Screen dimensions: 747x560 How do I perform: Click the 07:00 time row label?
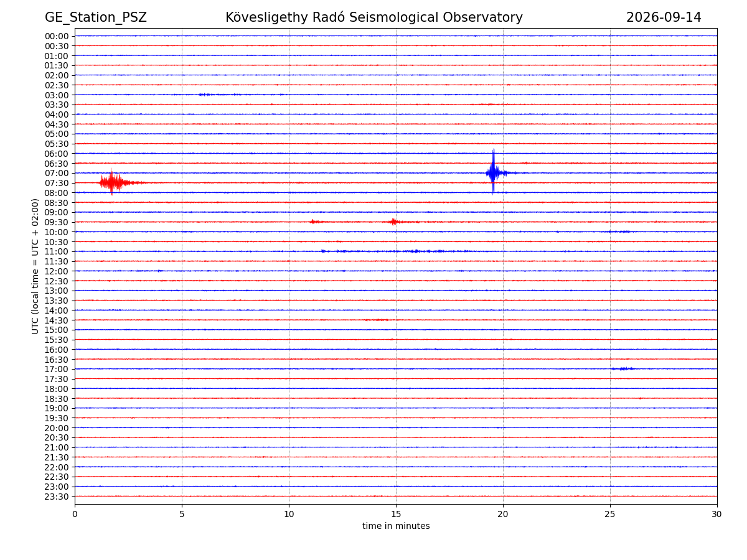coord(57,173)
